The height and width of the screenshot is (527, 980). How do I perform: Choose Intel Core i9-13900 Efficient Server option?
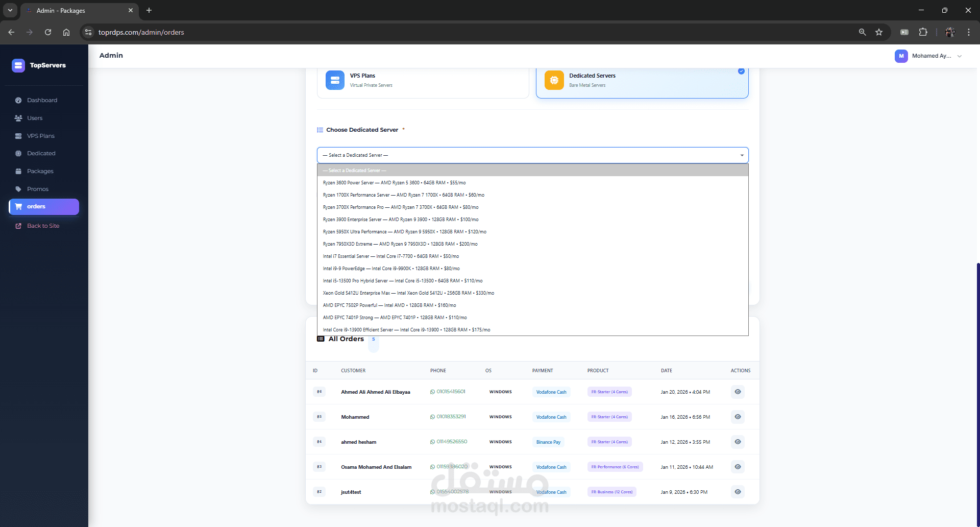coord(533,329)
